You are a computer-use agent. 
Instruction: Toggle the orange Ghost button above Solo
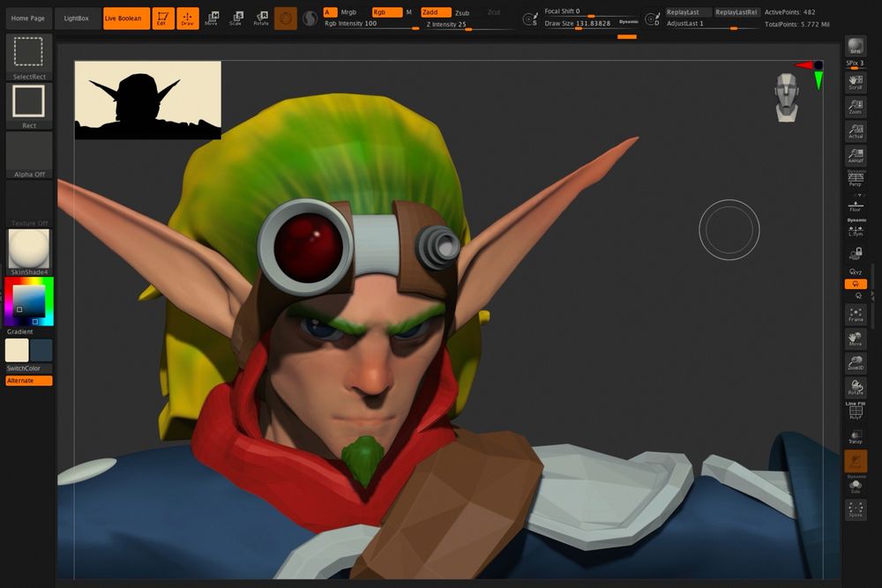[856, 461]
